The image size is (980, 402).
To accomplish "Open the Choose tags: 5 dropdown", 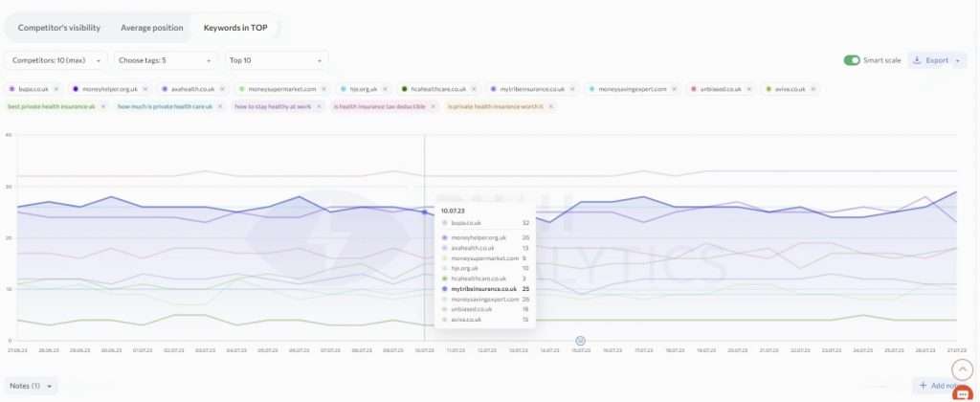I will pyautogui.click(x=166, y=60).
